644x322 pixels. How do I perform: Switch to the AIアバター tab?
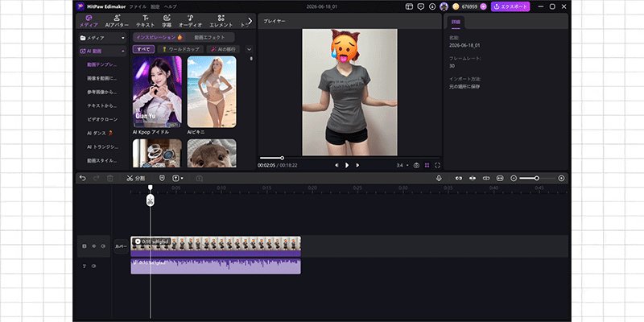[117, 21]
